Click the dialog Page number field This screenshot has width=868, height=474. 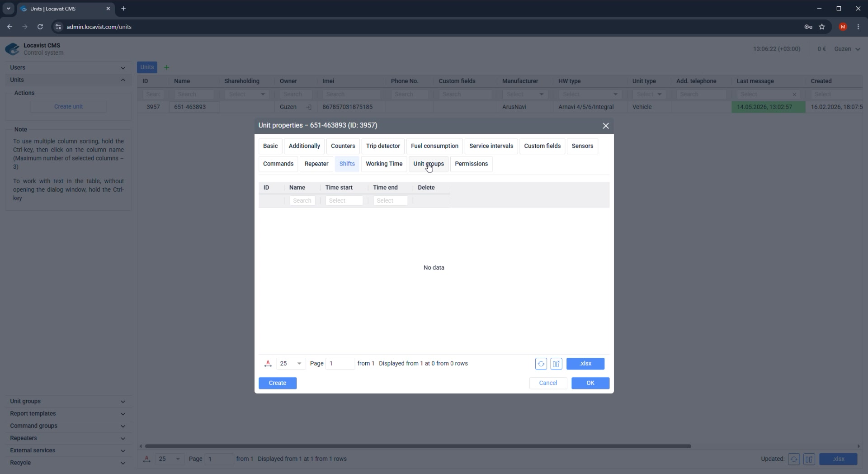(x=340, y=364)
